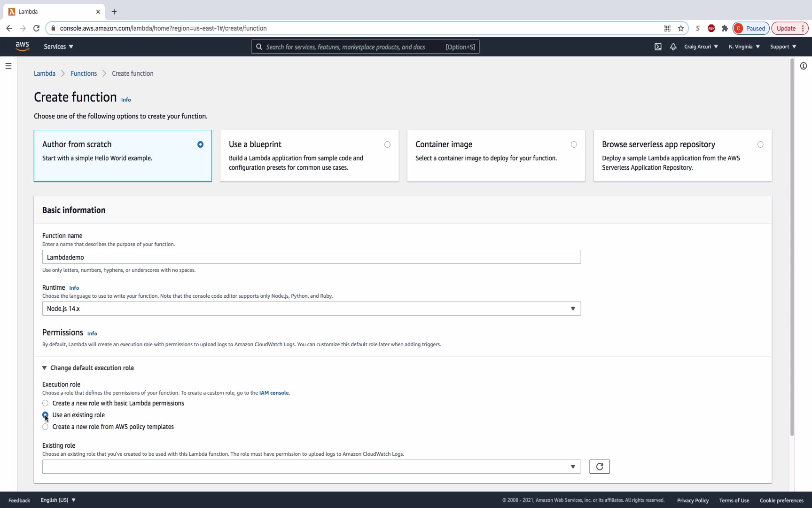
Task: Click the Chrome Update button
Action: click(x=789, y=28)
